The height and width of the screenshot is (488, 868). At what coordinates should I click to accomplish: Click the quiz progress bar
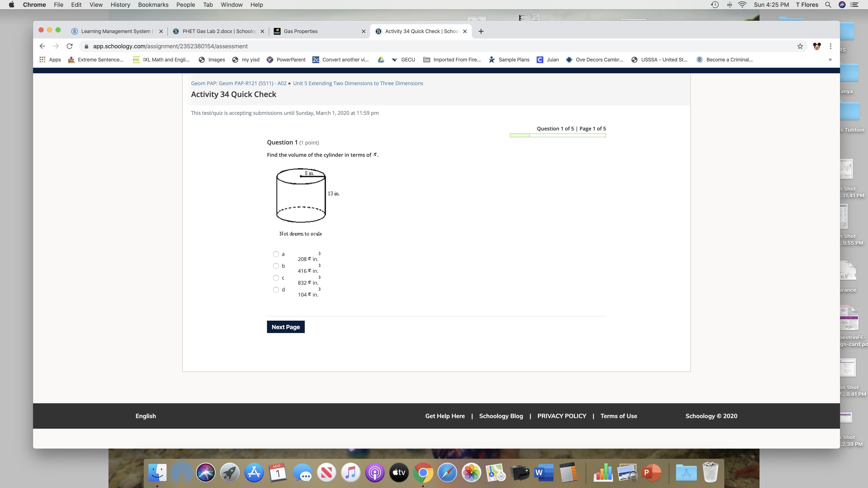click(x=558, y=135)
